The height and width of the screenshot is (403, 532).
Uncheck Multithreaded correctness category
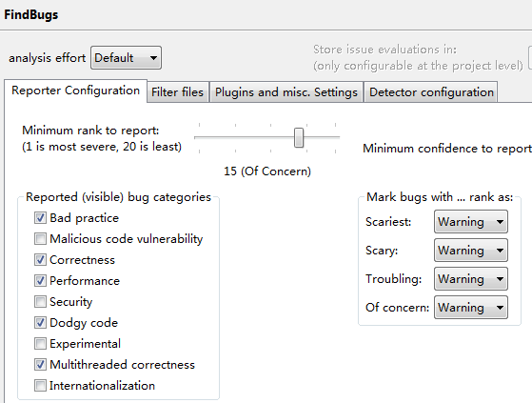40,365
